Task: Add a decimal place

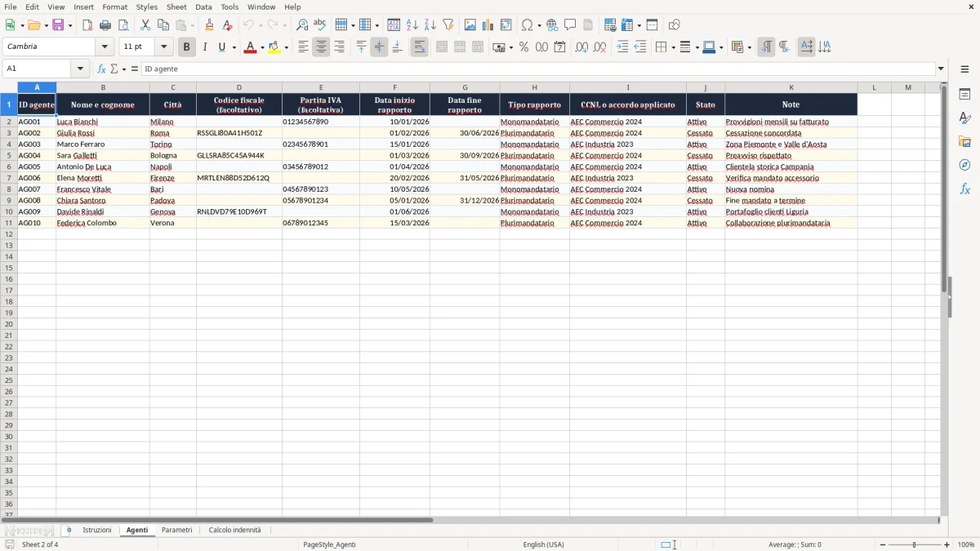Action: (582, 47)
